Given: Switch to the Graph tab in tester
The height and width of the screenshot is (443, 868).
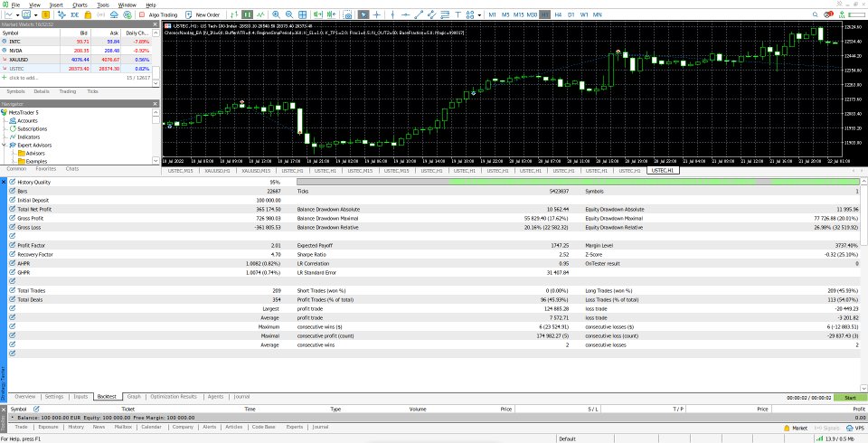Looking at the screenshot, I should (134, 397).
